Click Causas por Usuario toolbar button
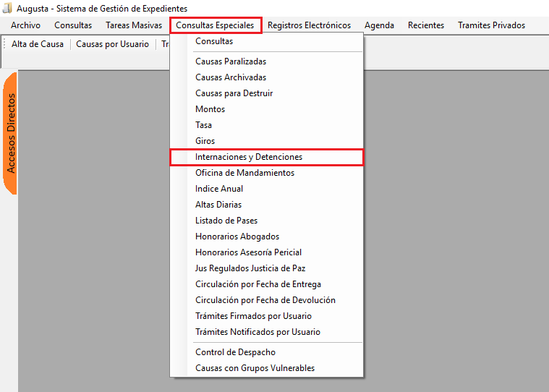The image size is (549, 392). coord(112,44)
